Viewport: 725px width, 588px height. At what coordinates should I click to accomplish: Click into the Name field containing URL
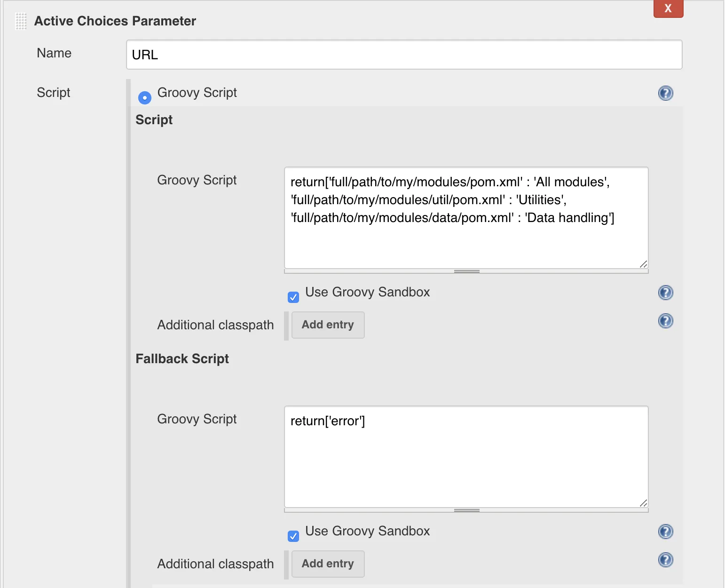(x=404, y=55)
